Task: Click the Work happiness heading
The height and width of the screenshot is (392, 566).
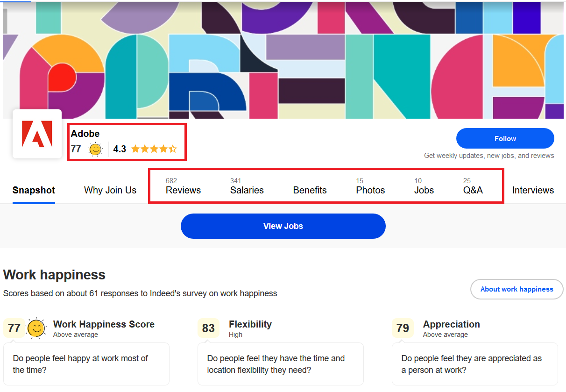Action: click(54, 275)
